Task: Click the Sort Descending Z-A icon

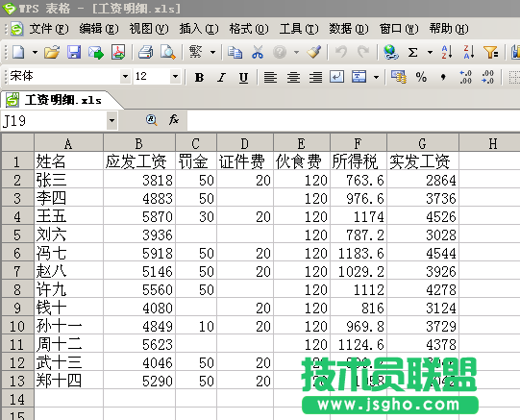Action: pyautogui.click(x=469, y=52)
